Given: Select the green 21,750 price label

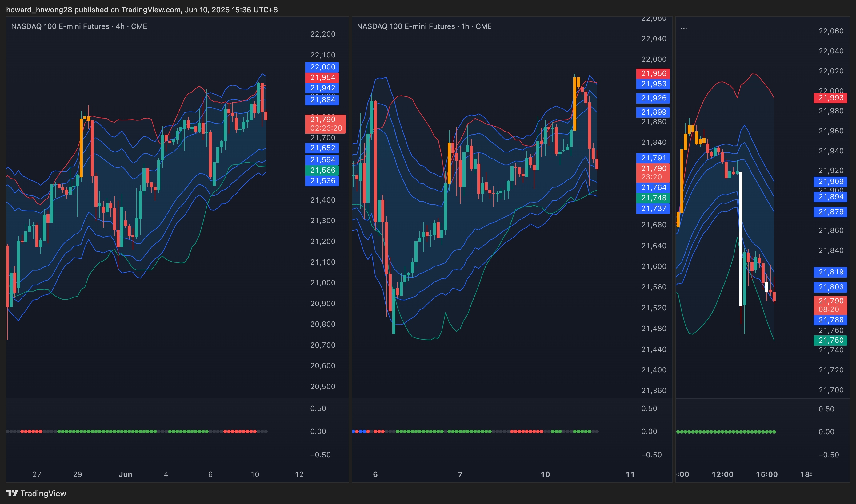Looking at the screenshot, I should 830,340.
